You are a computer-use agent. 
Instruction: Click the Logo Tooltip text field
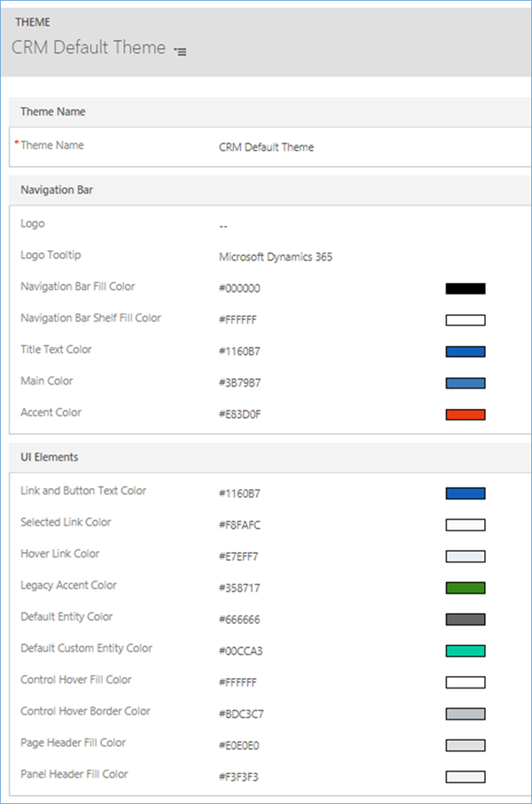click(276, 257)
